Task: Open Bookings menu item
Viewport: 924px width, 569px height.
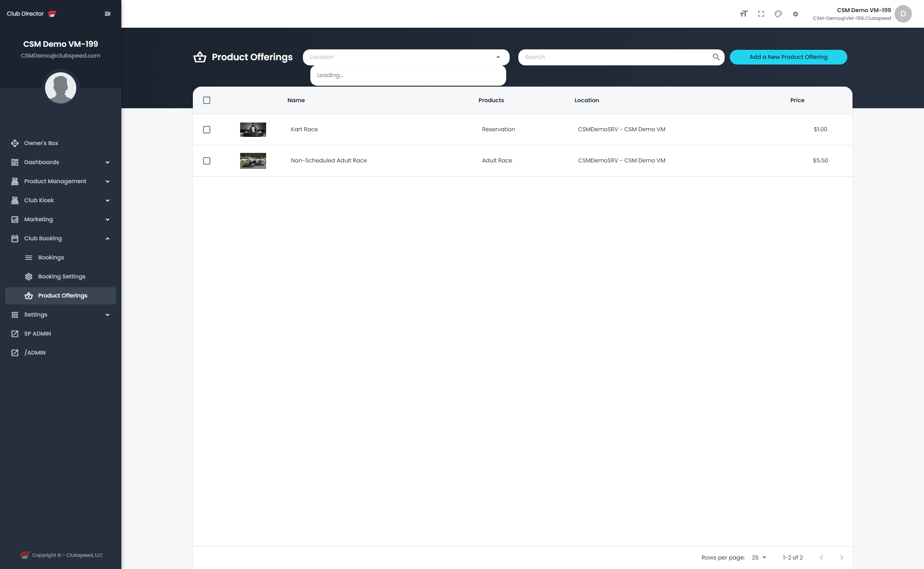Action: click(61, 257)
